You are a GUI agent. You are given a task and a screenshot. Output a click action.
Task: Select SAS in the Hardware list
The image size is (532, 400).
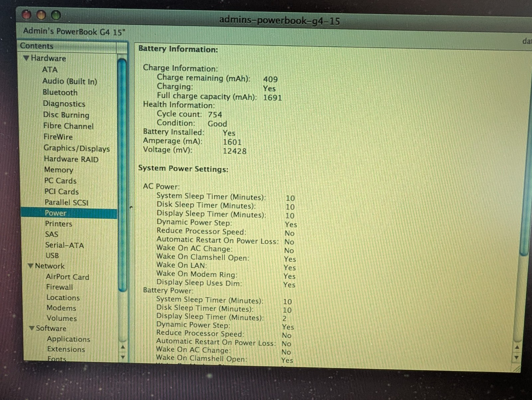tap(52, 234)
